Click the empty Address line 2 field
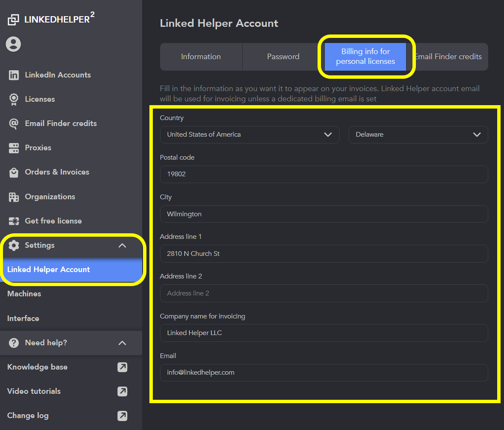Viewport: 504px width, 430px height. (x=324, y=293)
